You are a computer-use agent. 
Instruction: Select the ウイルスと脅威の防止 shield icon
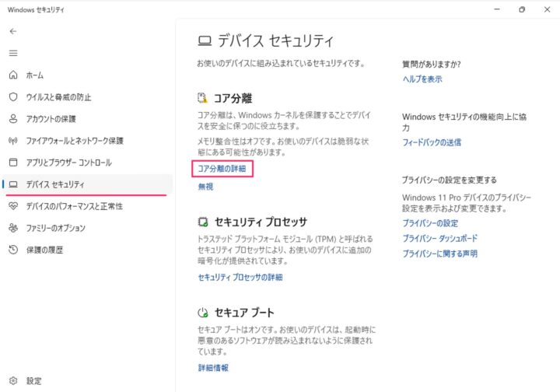click(x=13, y=96)
